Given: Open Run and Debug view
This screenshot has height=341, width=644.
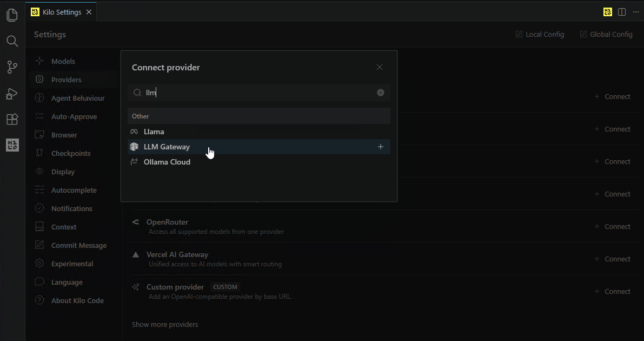Looking at the screenshot, I should [12, 94].
